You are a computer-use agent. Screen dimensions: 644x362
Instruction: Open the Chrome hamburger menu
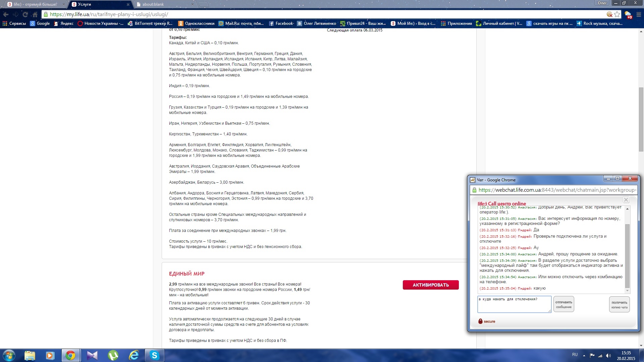pyautogui.click(x=639, y=14)
